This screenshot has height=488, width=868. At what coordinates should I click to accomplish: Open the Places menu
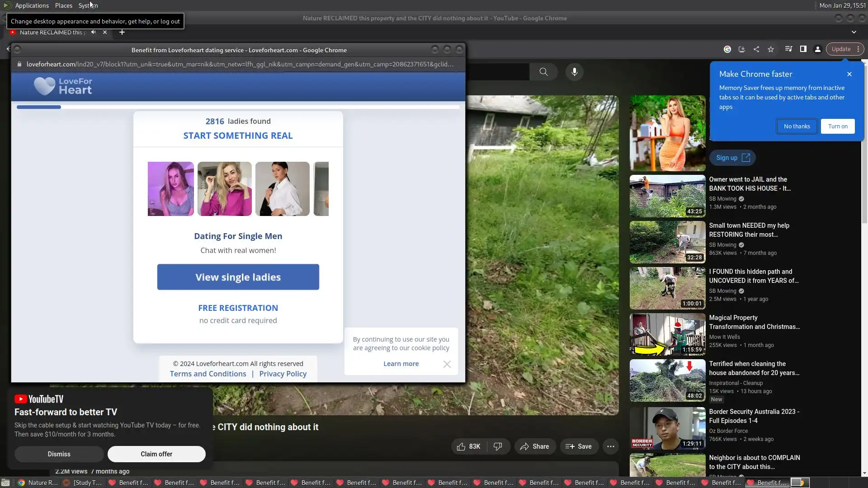point(63,5)
